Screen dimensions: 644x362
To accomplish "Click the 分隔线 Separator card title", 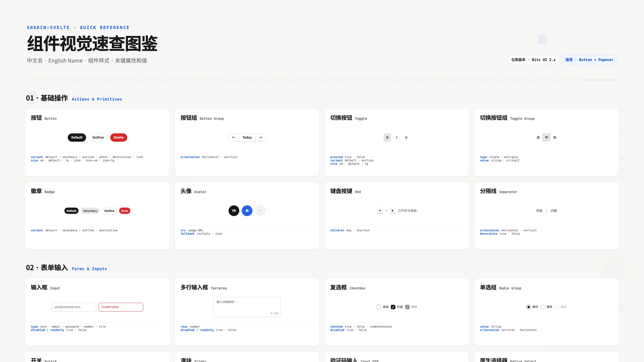I will tap(498, 191).
